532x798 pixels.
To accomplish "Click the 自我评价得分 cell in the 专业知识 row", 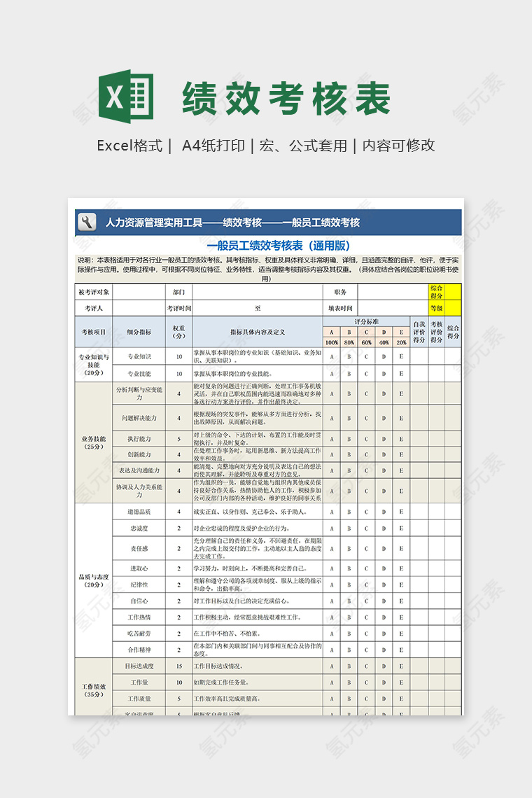I will click(x=419, y=356).
